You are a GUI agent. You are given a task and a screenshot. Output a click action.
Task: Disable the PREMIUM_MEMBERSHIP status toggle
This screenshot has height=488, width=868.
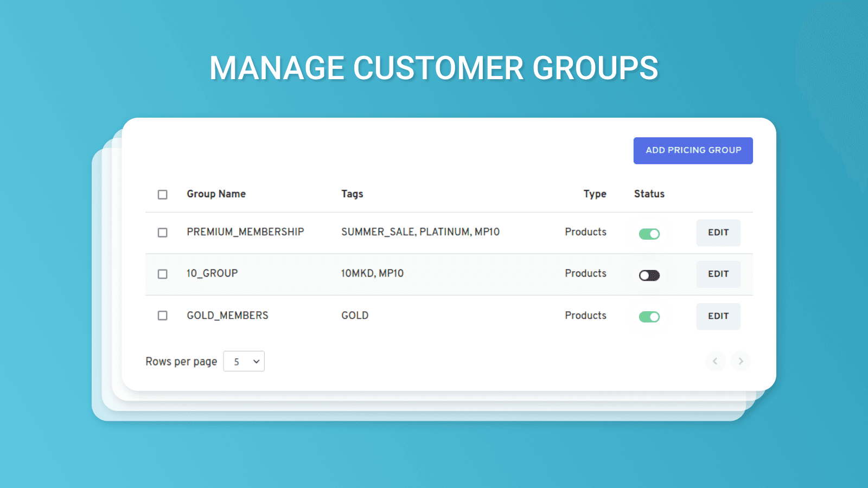tap(649, 233)
